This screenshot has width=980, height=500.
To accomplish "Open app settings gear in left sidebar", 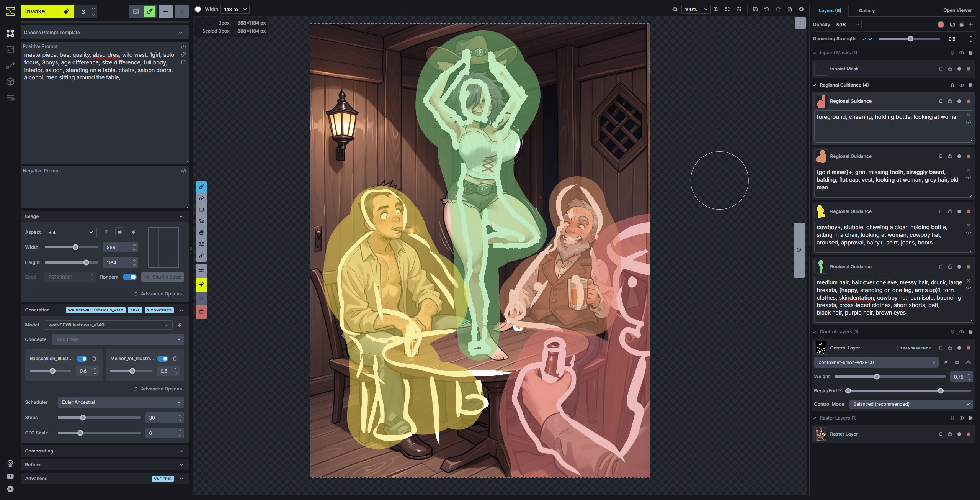I will tap(10, 489).
